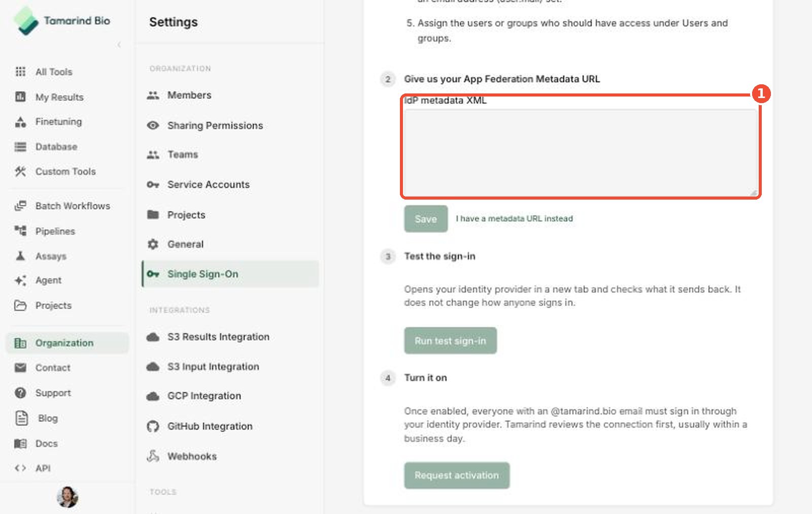Open Contact envelope icon
Image resolution: width=812 pixels, height=514 pixels.
(20, 368)
